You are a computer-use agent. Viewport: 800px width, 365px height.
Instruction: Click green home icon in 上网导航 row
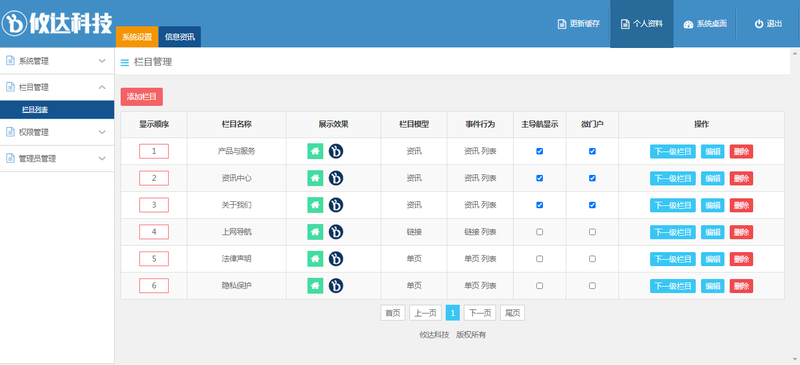[315, 232]
